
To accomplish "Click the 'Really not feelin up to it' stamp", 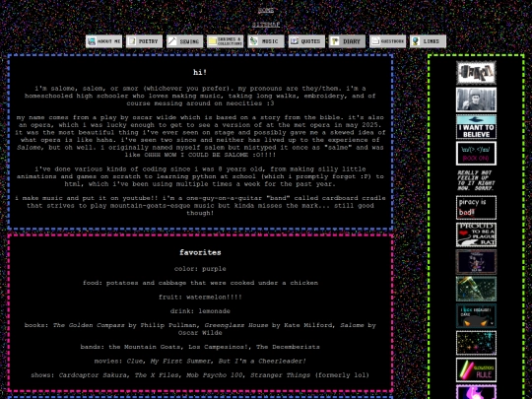I will pyautogui.click(x=476, y=180).
